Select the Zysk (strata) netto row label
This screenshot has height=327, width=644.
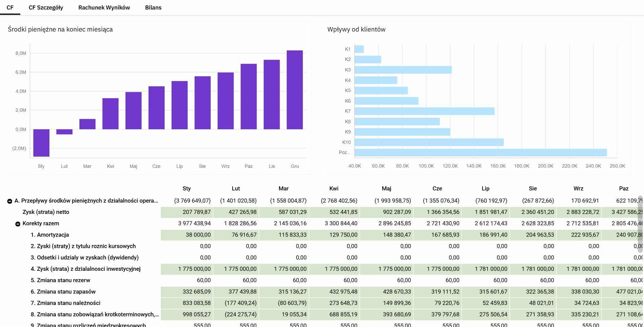46,212
